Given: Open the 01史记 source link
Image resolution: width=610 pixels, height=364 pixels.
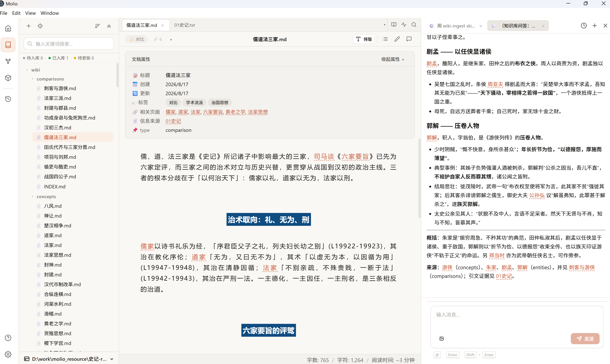Looking at the screenshot, I should (x=173, y=121).
